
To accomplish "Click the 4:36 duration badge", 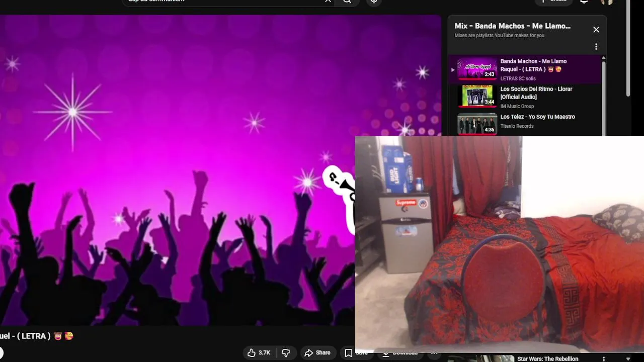I will [489, 130].
